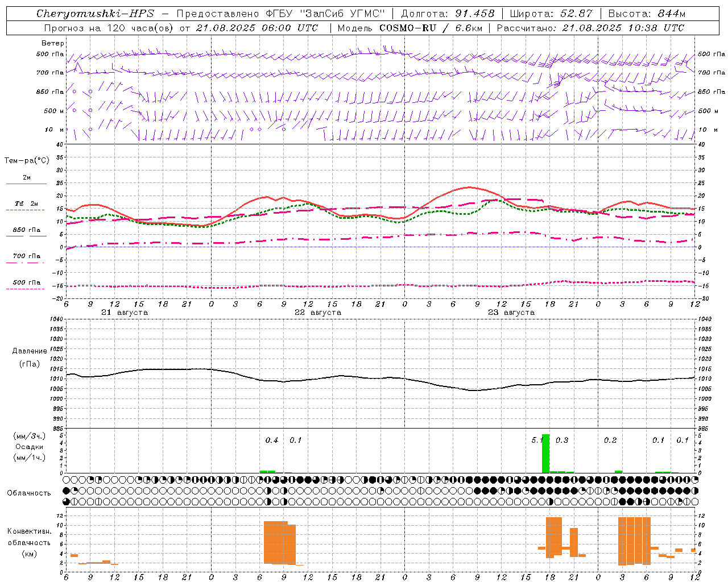Click the "Конвективн." convective cloud label
The image size is (728, 582).
[29, 531]
